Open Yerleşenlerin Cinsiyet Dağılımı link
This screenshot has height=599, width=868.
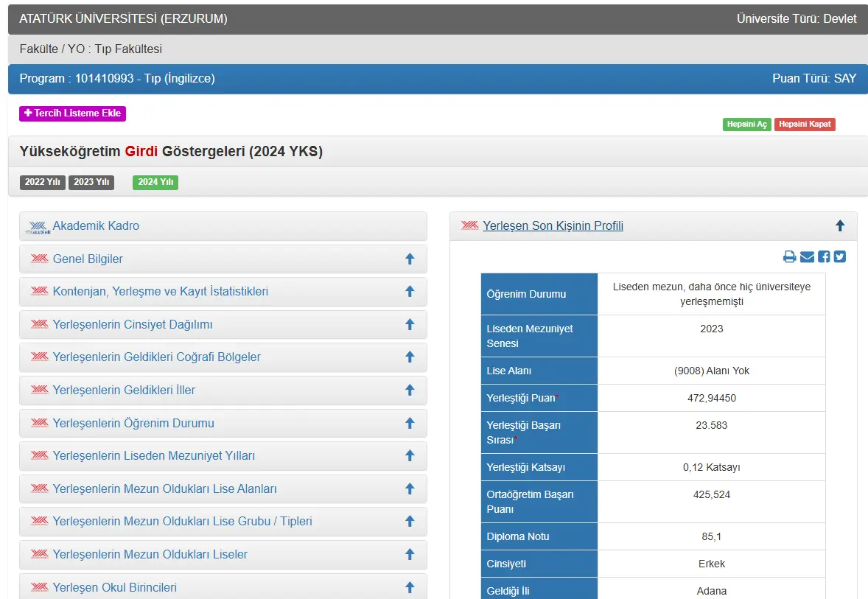[x=133, y=324]
